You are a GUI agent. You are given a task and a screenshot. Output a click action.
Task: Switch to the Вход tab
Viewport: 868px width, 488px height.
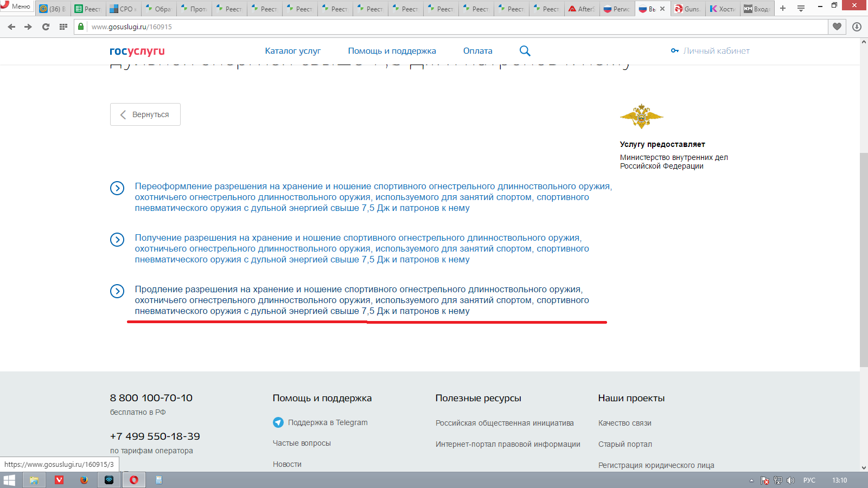coord(757,9)
